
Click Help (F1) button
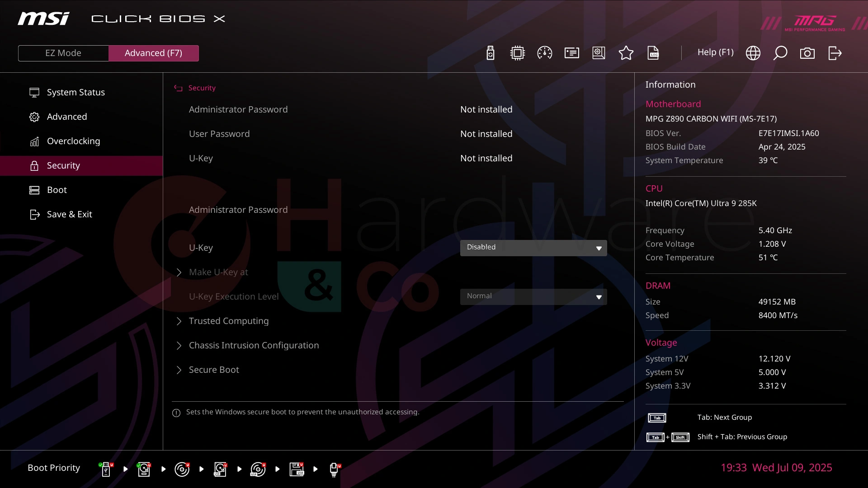[715, 52]
